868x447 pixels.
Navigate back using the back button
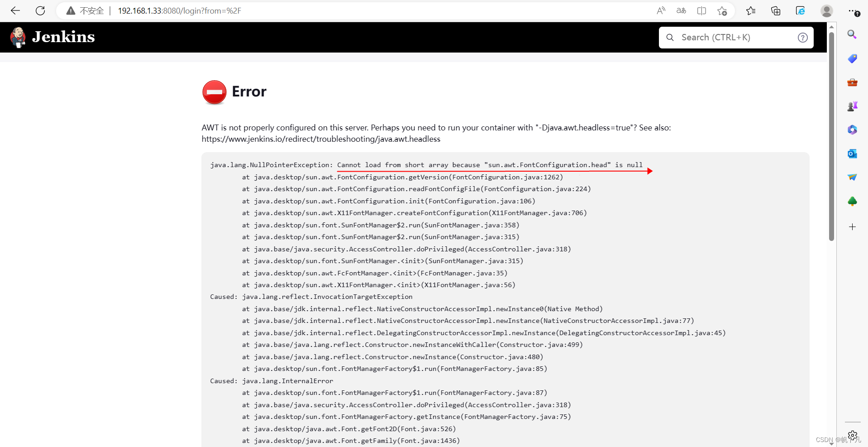pos(15,10)
